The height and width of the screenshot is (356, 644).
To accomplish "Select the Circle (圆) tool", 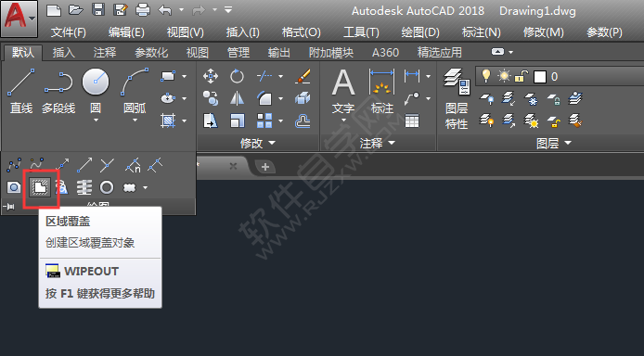I will click(x=96, y=90).
